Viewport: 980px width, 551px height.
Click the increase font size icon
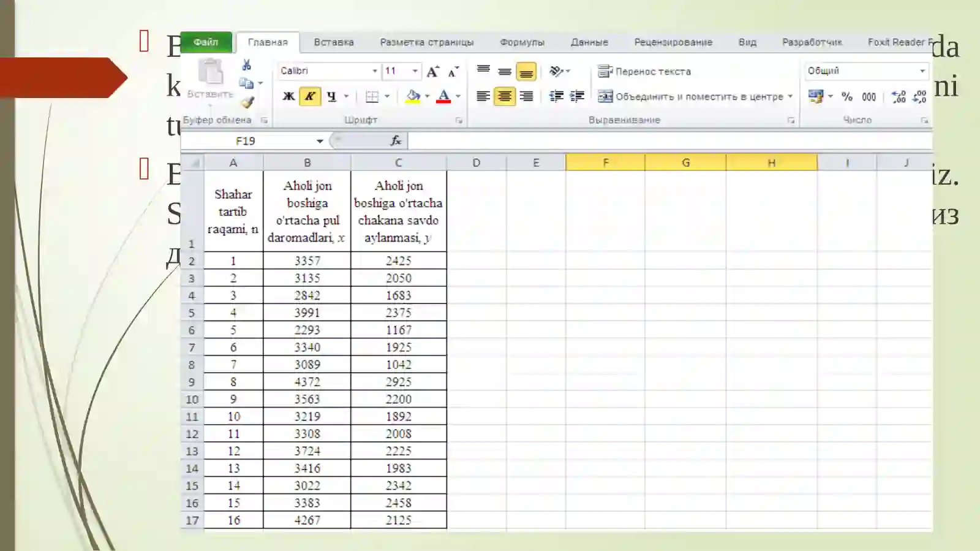(432, 72)
